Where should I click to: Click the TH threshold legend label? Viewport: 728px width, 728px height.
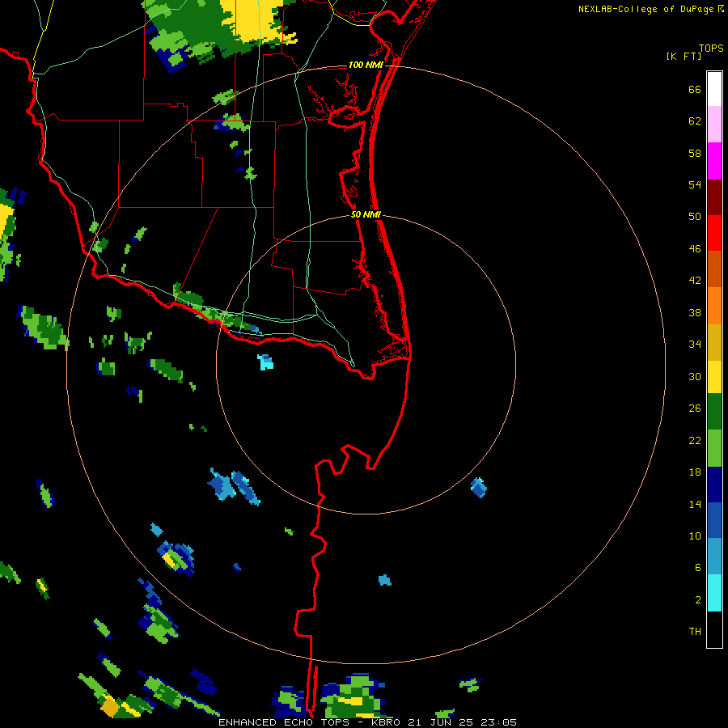tap(695, 632)
